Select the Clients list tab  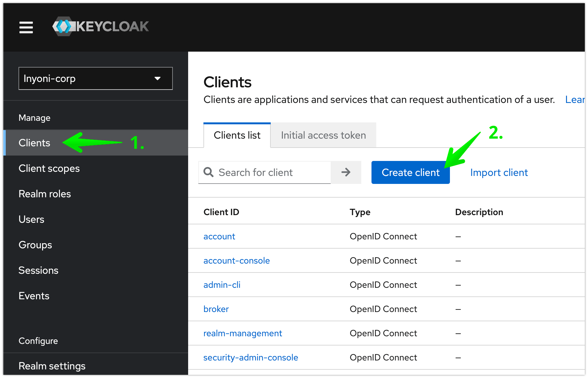pyautogui.click(x=237, y=135)
